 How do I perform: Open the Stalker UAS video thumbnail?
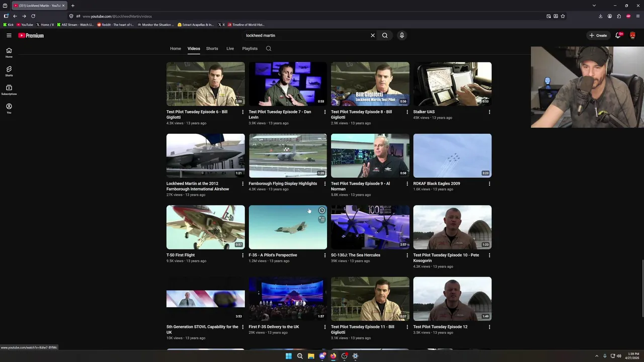452,84
